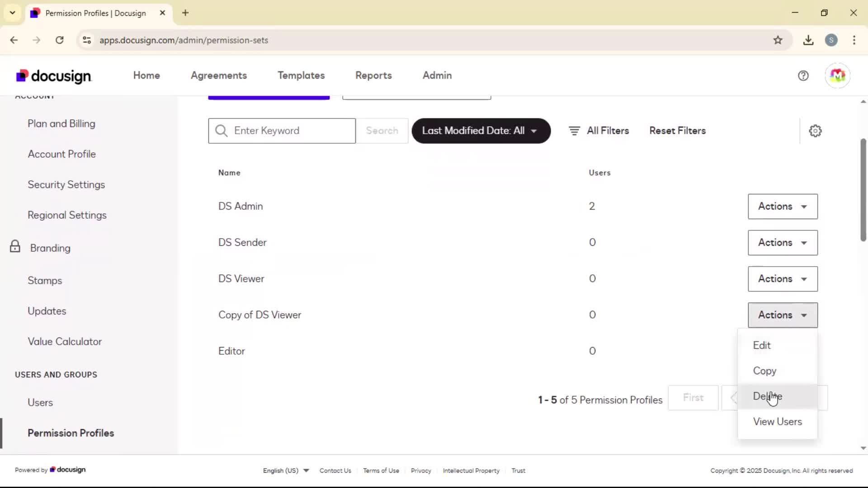Click the Branding lock icon

click(x=15, y=246)
